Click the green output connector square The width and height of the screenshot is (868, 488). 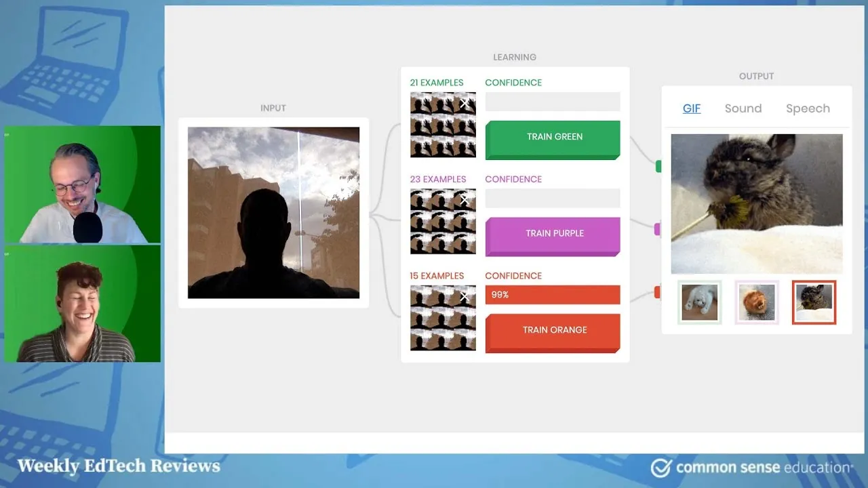point(659,166)
